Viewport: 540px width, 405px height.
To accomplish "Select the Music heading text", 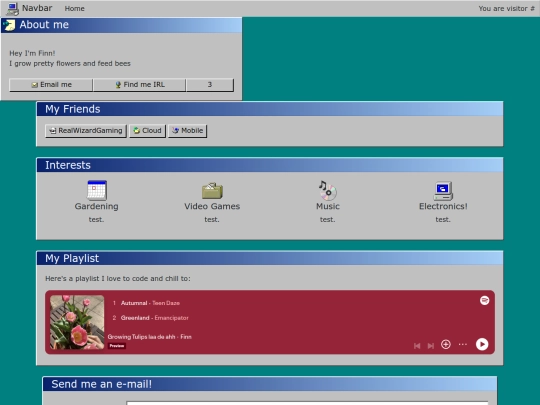I will [x=328, y=206].
